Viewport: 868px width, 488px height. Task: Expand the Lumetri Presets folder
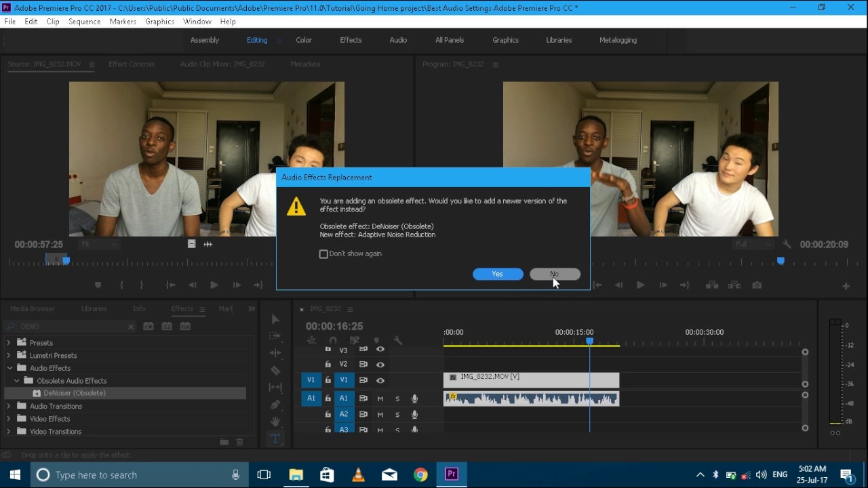(9, 355)
